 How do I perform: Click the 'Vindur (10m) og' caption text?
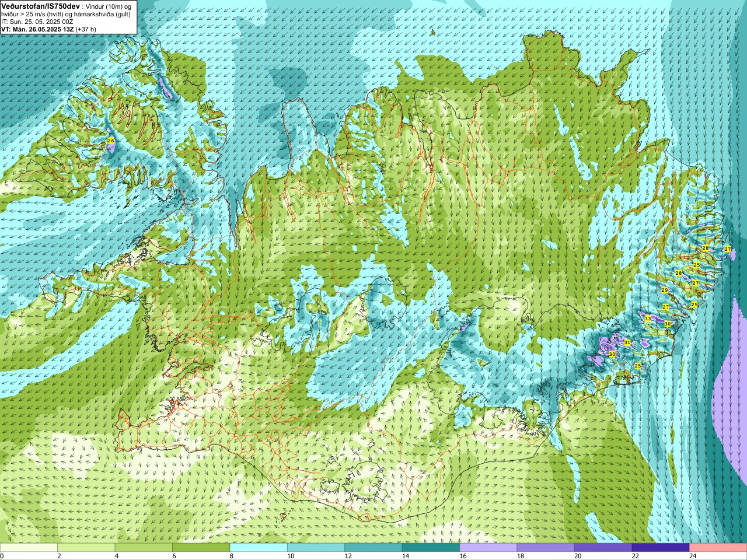point(108,6)
